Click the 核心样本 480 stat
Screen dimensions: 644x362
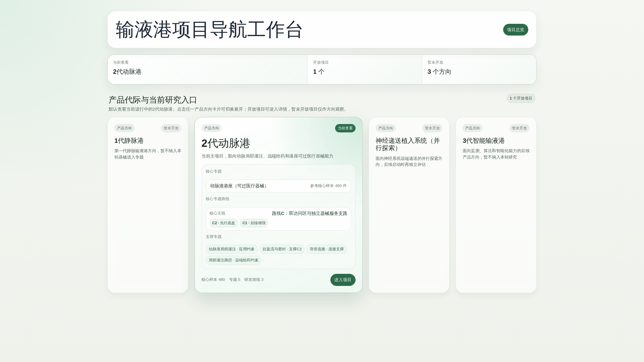pos(213,280)
